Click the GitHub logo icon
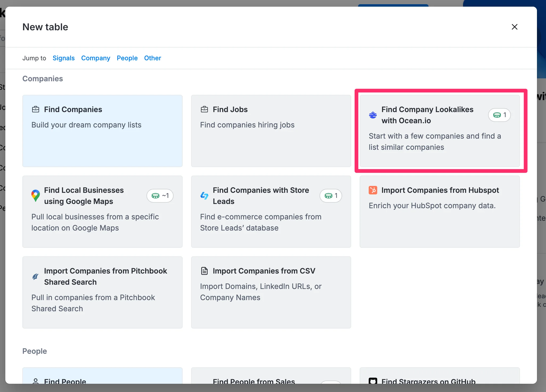This screenshot has width=546, height=392. (x=373, y=381)
